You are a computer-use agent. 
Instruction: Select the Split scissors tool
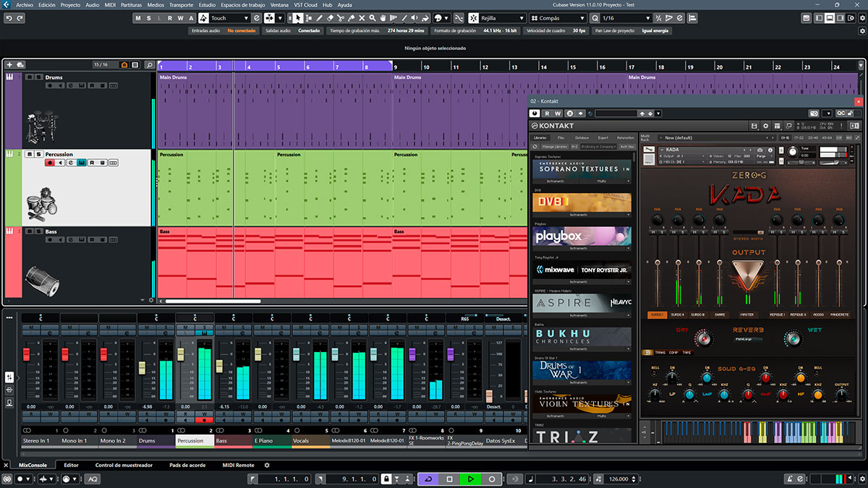[341, 18]
